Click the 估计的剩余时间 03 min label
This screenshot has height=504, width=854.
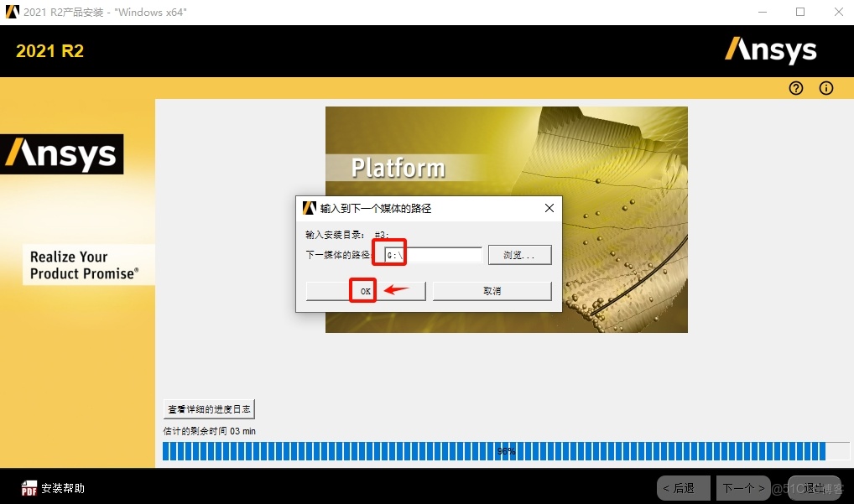(211, 430)
